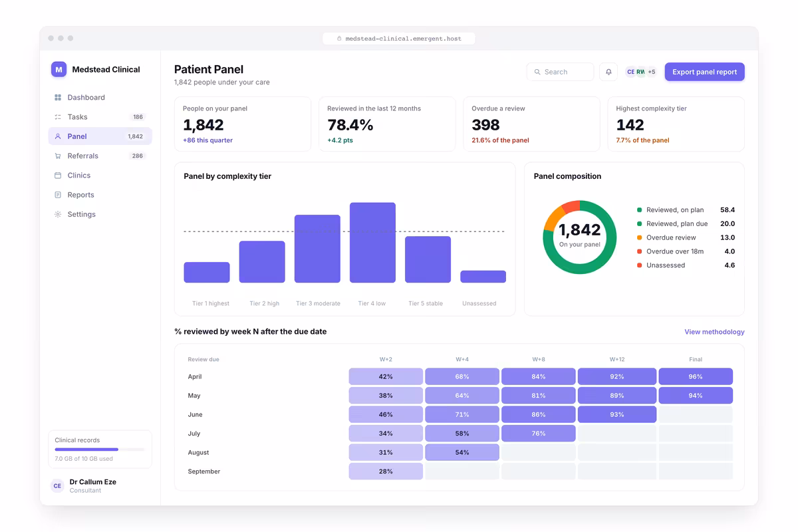Click the Search input field
This screenshot has width=798, height=532.
(x=560, y=72)
